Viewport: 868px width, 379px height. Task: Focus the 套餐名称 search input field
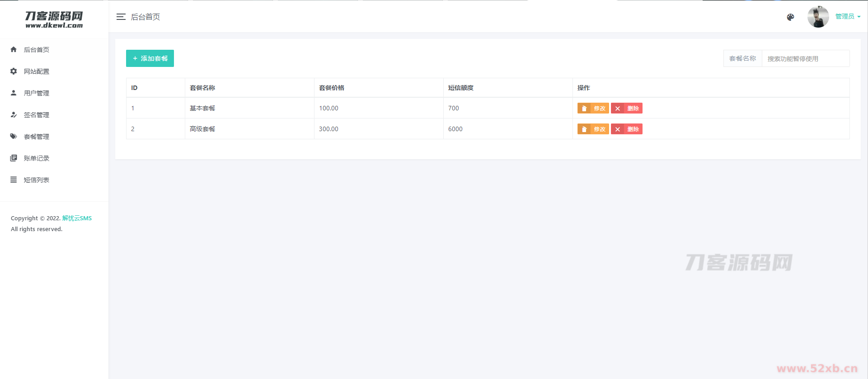click(x=805, y=58)
